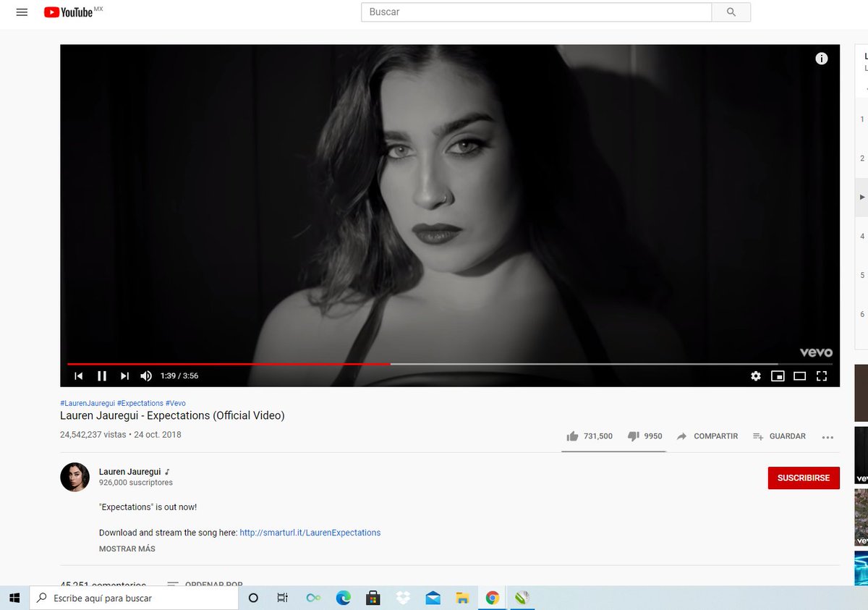Skip to next video in player
Viewport: 868px width, 610px height.
click(x=124, y=376)
